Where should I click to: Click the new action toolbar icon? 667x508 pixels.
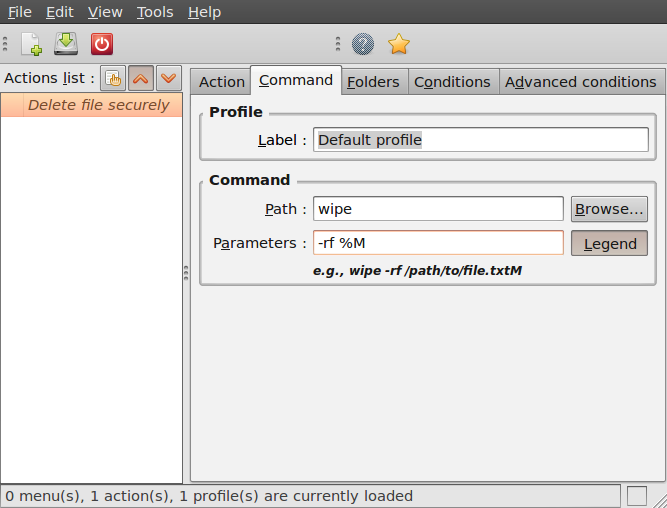[x=32, y=44]
